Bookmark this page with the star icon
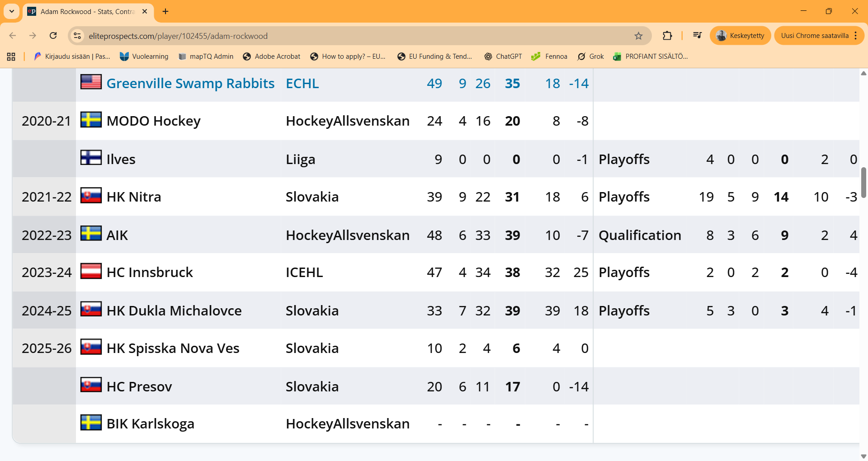Image resolution: width=868 pixels, height=461 pixels. (x=638, y=36)
